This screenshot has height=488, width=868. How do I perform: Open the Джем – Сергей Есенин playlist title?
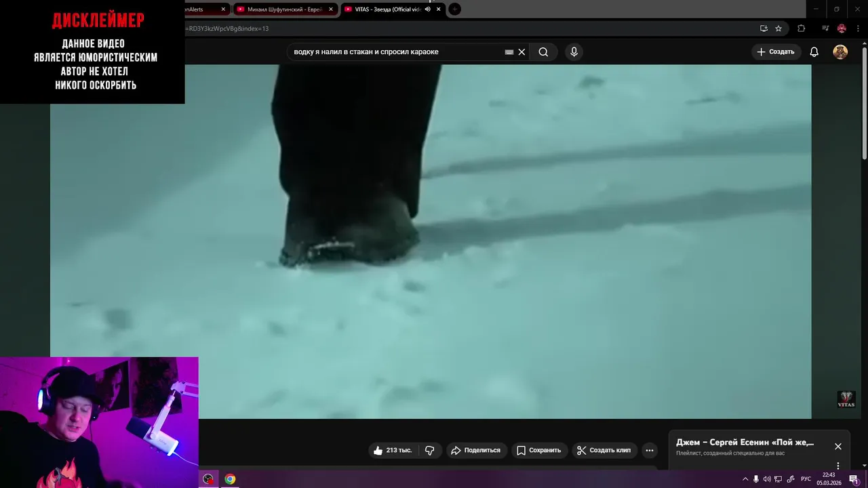(745, 443)
